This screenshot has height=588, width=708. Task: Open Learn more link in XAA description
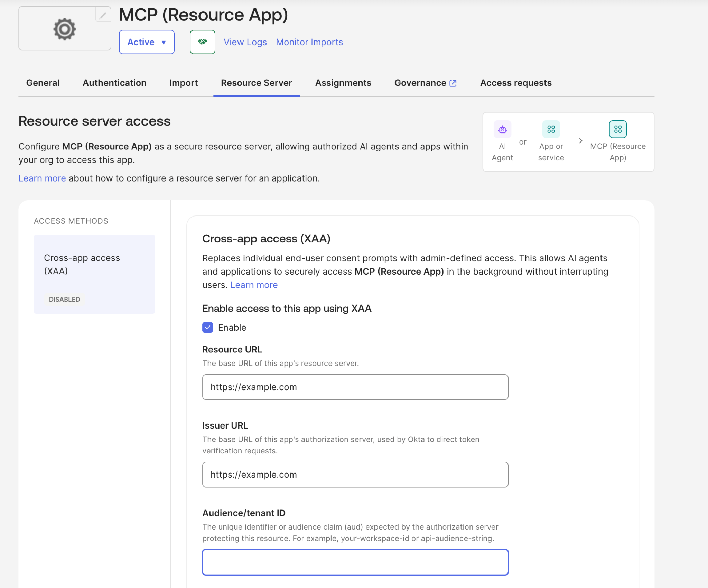click(254, 285)
